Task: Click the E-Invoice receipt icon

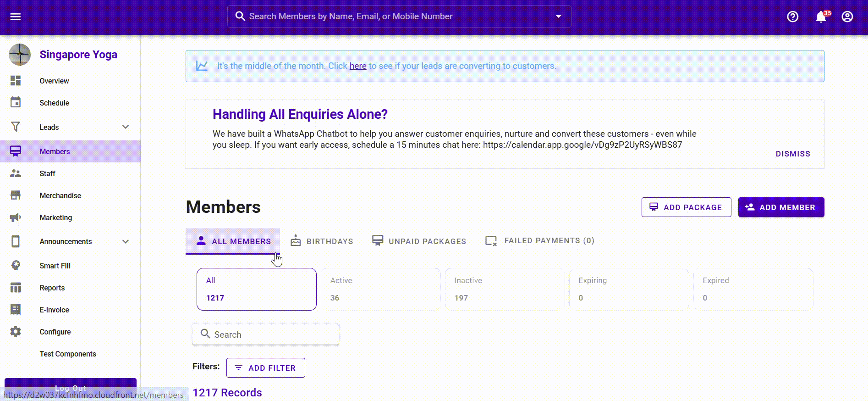Action: point(16,310)
